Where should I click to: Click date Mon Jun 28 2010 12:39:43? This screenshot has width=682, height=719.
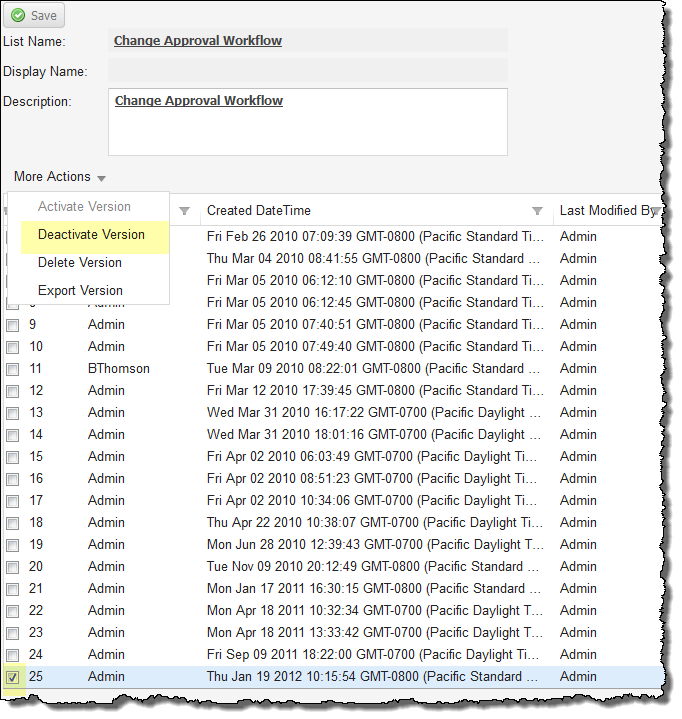(x=375, y=544)
